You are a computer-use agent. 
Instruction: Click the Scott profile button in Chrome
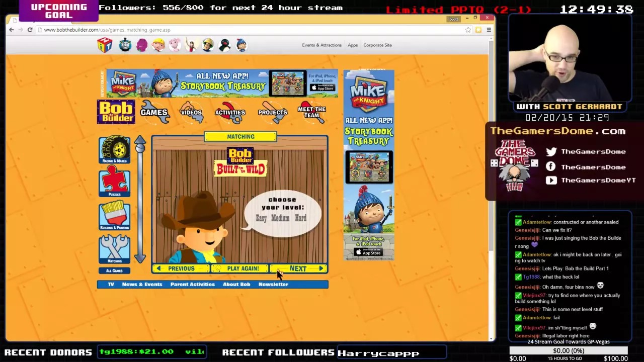(x=454, y=19)
